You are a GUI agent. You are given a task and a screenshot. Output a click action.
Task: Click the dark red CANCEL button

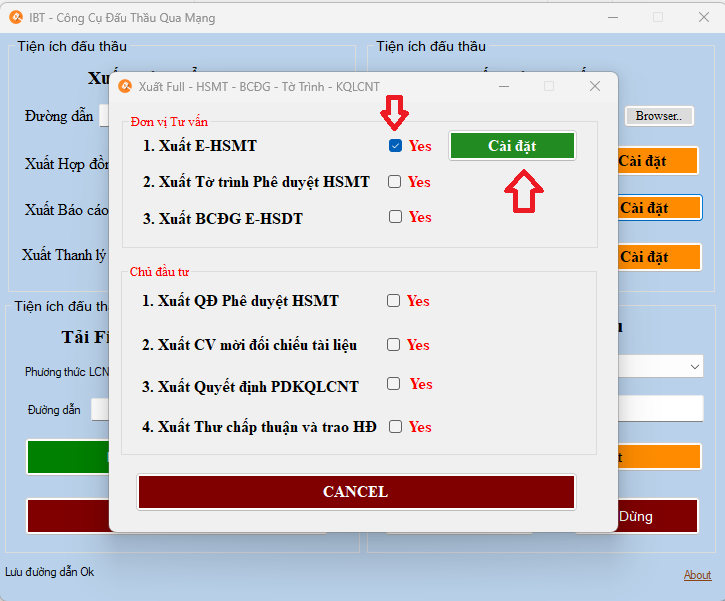tap(356, 492)
